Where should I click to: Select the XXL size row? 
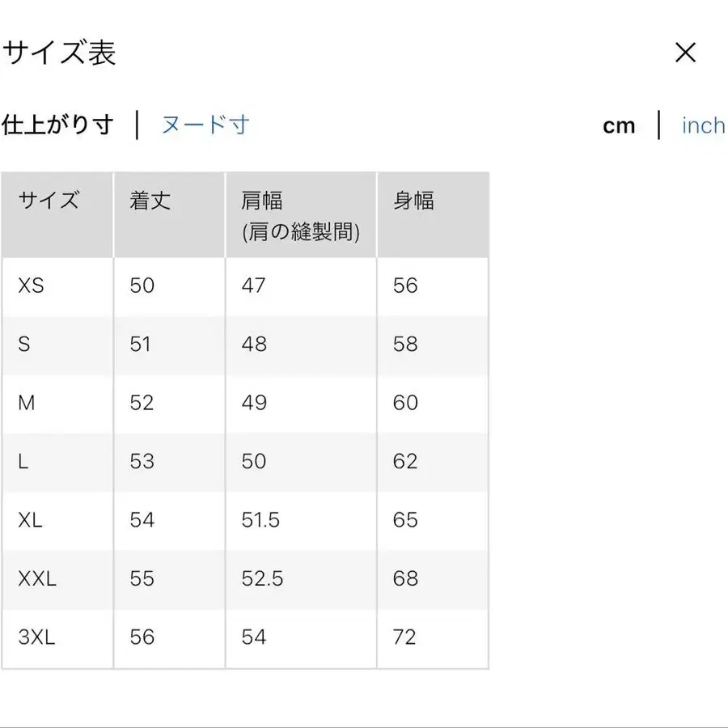57,579
